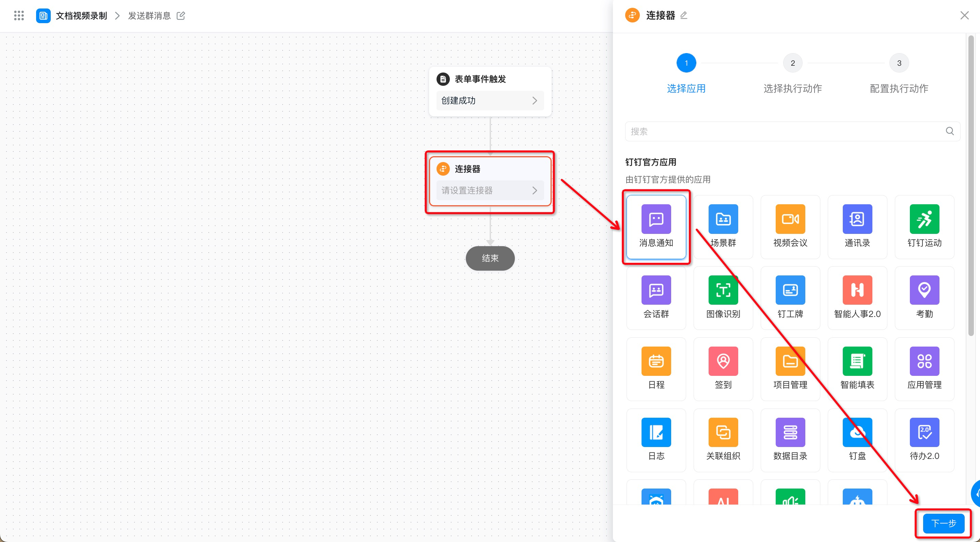
Task: Select the 连接器 node on the canvas
Action: 490,182
